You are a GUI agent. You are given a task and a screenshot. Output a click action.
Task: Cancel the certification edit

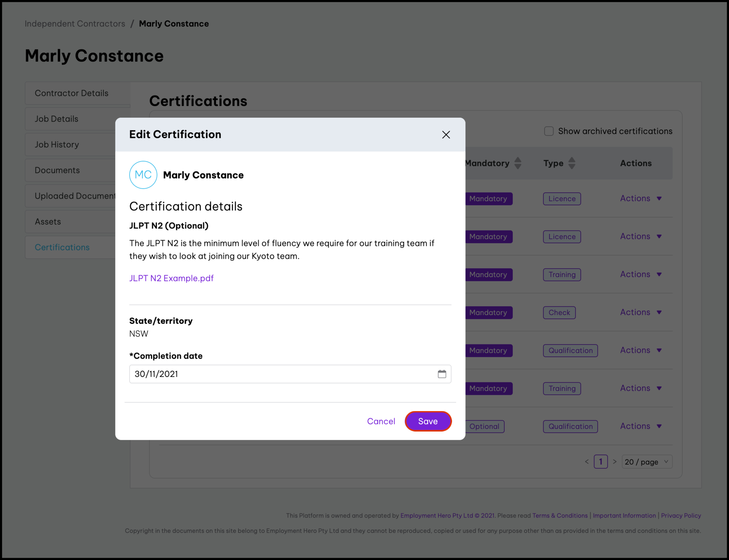click(x=381, y=421)
